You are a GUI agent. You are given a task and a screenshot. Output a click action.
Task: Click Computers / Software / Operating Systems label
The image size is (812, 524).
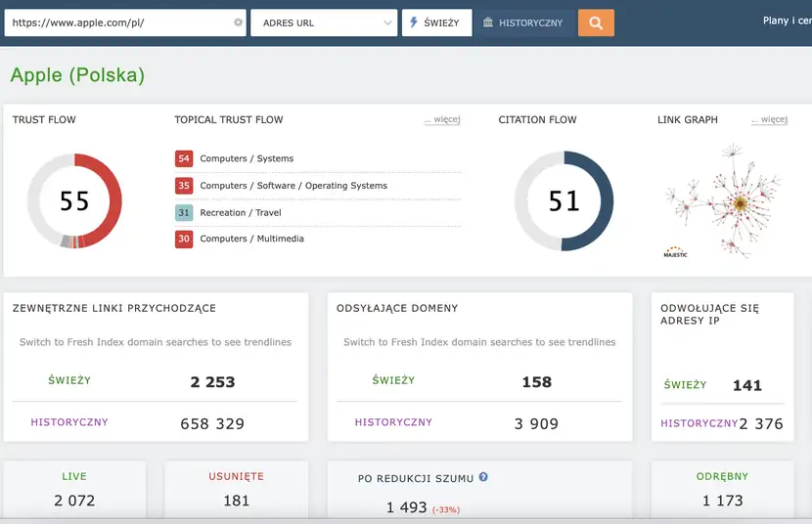[x=293, y=185]
